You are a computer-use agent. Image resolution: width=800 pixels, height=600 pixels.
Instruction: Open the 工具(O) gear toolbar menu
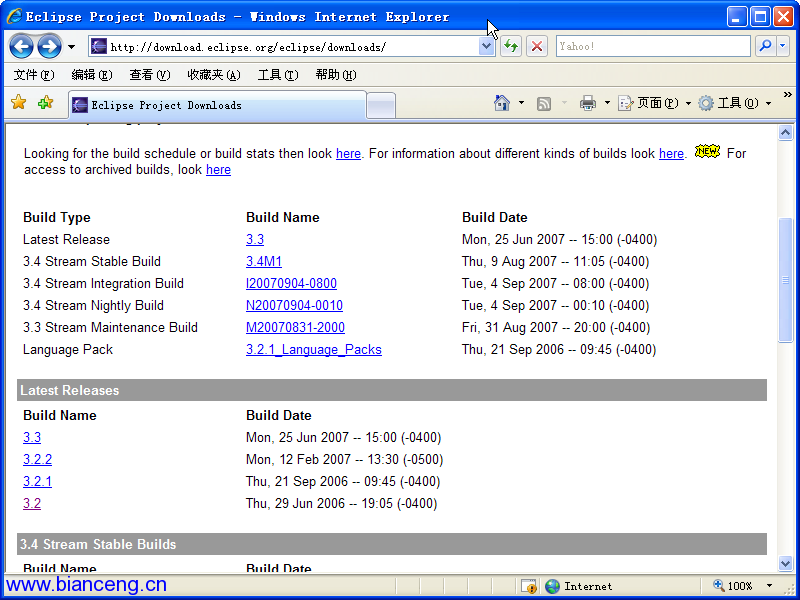[735, 103]
